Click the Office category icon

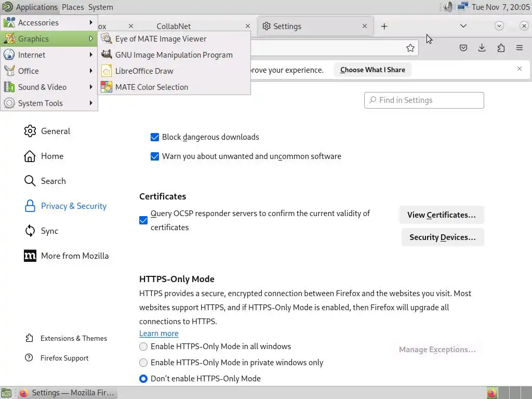tap(9, 71)
